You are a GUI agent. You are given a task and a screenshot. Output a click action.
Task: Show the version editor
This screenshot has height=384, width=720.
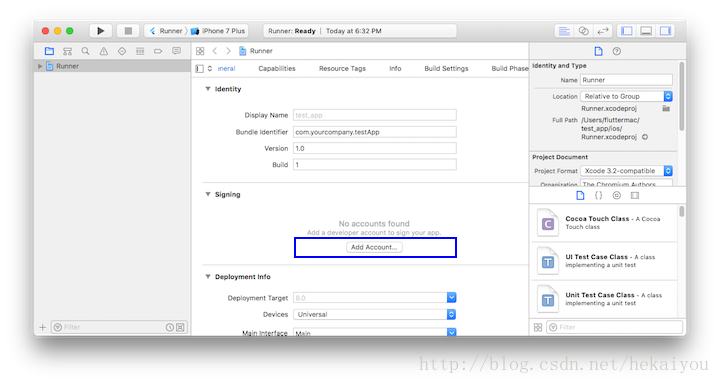(x=602, y=31)
